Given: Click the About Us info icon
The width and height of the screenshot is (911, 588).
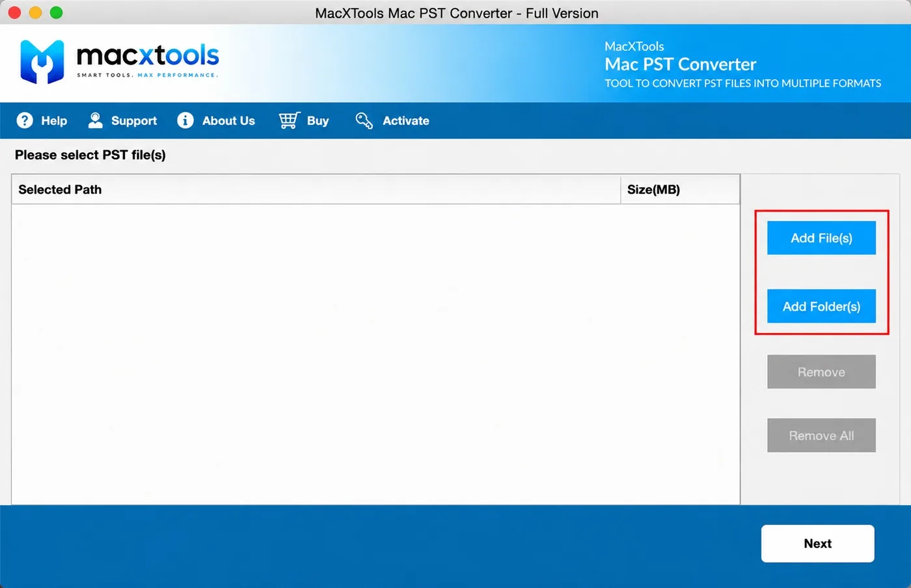Looking at the screenshot, I should click(185, 120).
